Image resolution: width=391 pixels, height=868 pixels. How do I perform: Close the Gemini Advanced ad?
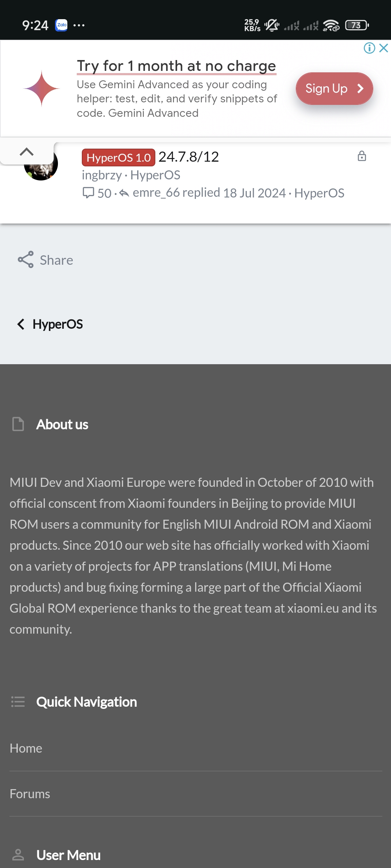[x=384, y=48]
